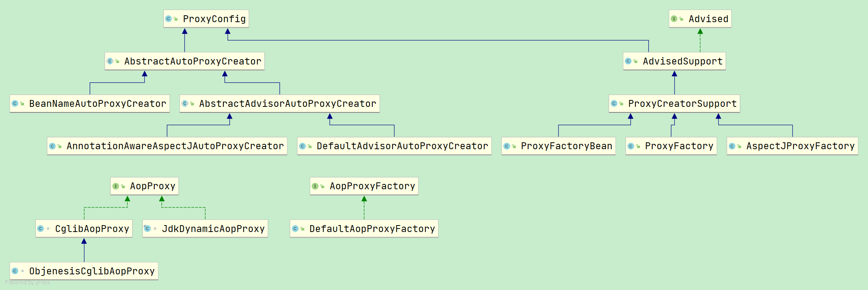Click the class icon of JdkDynamicAopProxy
868x290 pixels.
tap(147, 229)
